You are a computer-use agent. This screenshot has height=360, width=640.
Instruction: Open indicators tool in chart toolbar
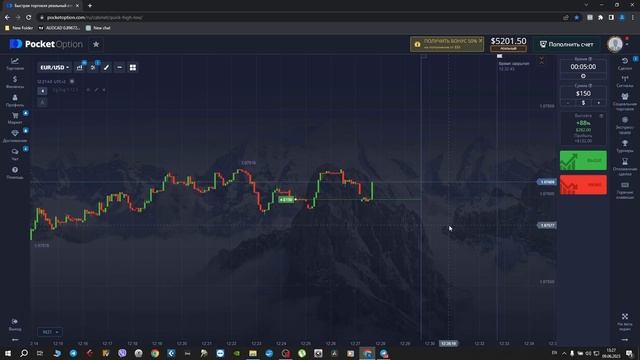pos(93,67)
